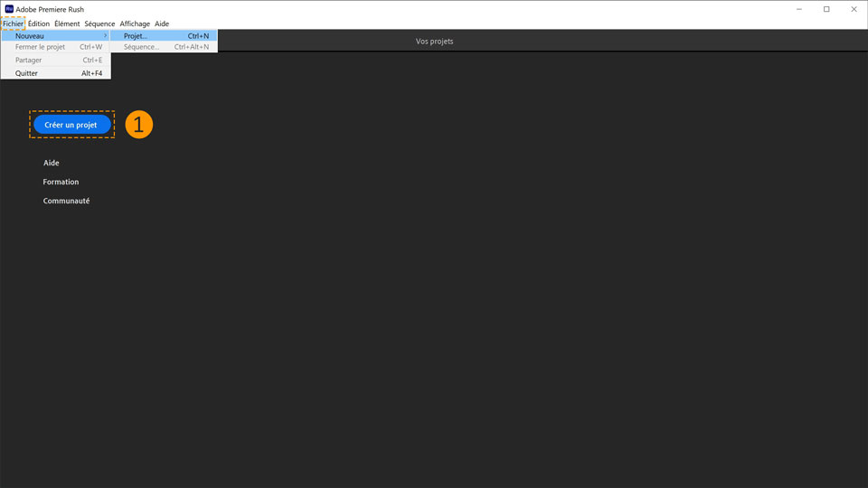Open the Affichage menu
The width and height of the screenshot is (868, 488).
coord(135,23)
